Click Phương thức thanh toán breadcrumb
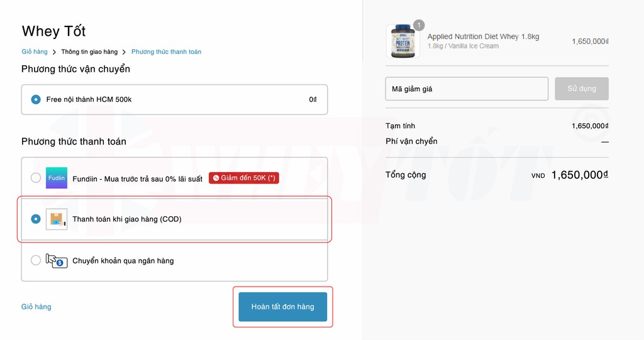Viewport: 644px width, 340px height. click(x=166, y=52)
